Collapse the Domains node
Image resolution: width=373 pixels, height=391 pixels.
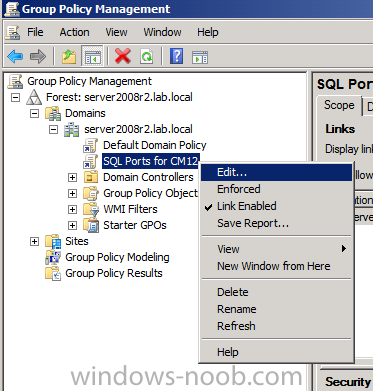click(x=34, y=113)
